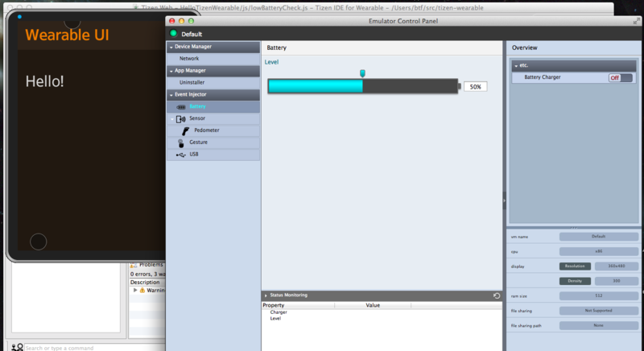The width and height of the screenshot is (644, 351).
Task: Click the Resolution button
Action: (x=575, y=266)
